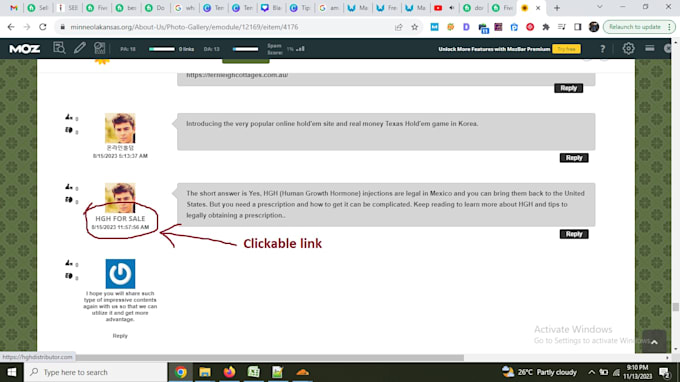Click the red Opera-style extension icon
The height and width of the screenshot is (382, 680).
[x=530, y=27]
